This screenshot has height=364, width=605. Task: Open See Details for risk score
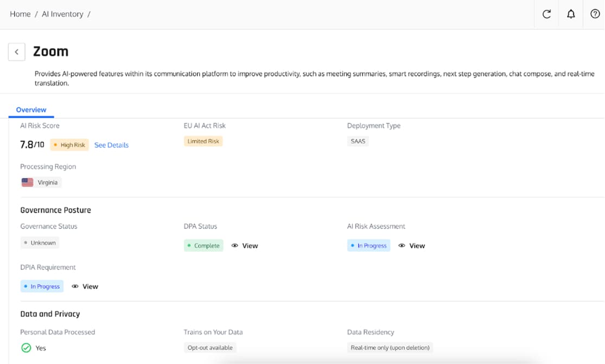click(x=112, y=145)
